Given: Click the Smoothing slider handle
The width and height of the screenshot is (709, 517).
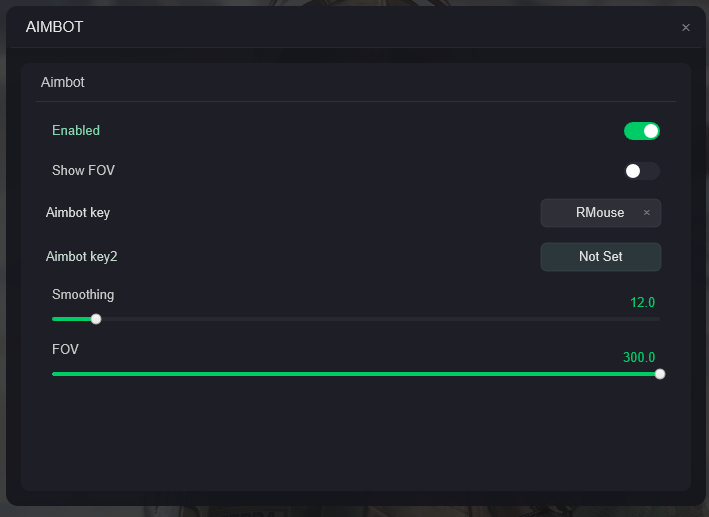Looking at the screenshot, I should (96, 319).
